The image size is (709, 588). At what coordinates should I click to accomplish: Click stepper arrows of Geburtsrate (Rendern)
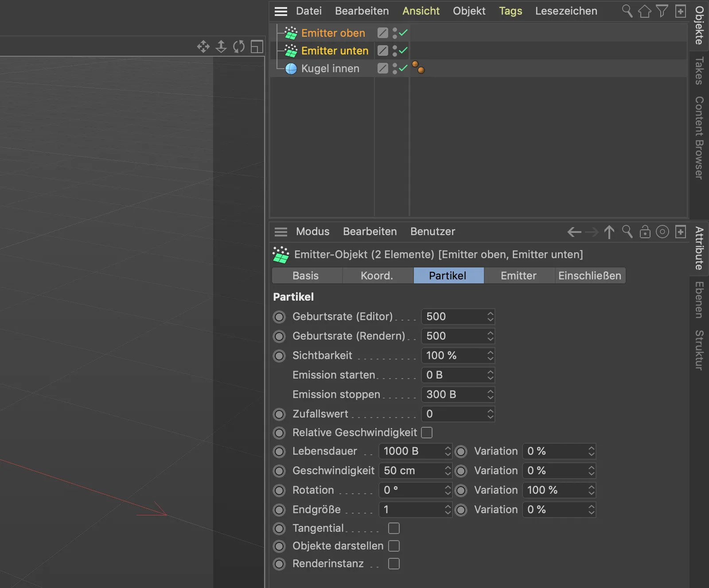[490, 336]
